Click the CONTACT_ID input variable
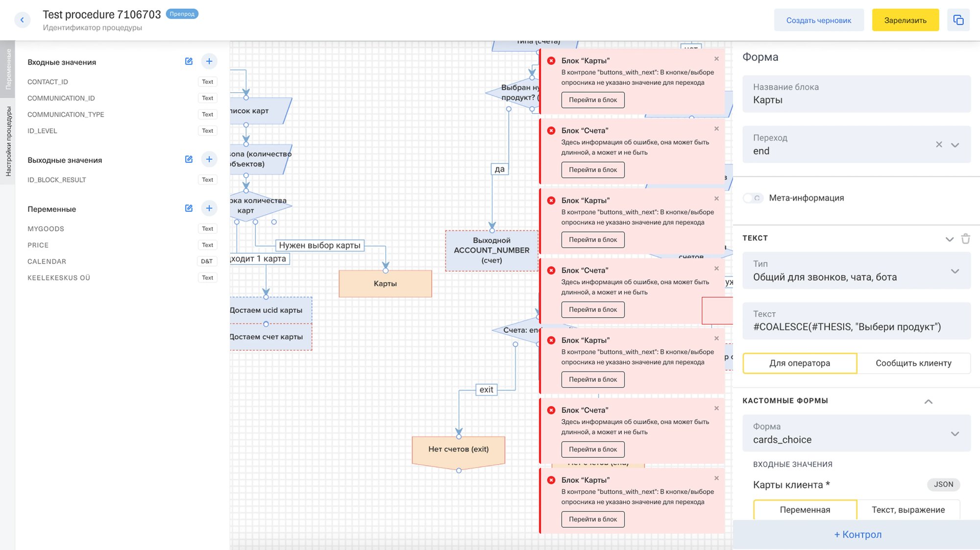980x550 pixels. 48,82
